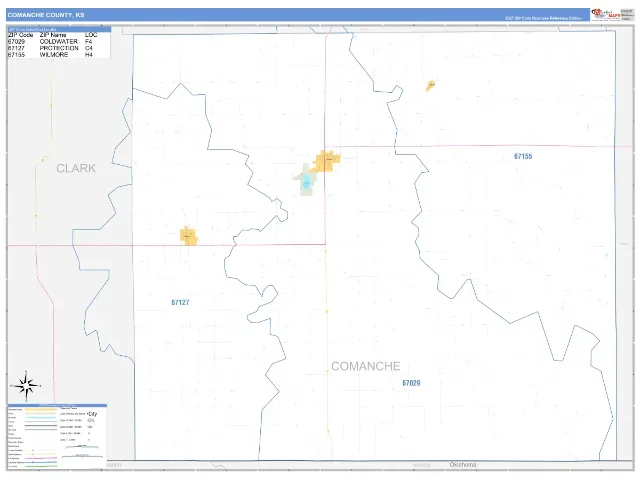Click COLDWATER in the ZIP Name column

coord(58,42)
